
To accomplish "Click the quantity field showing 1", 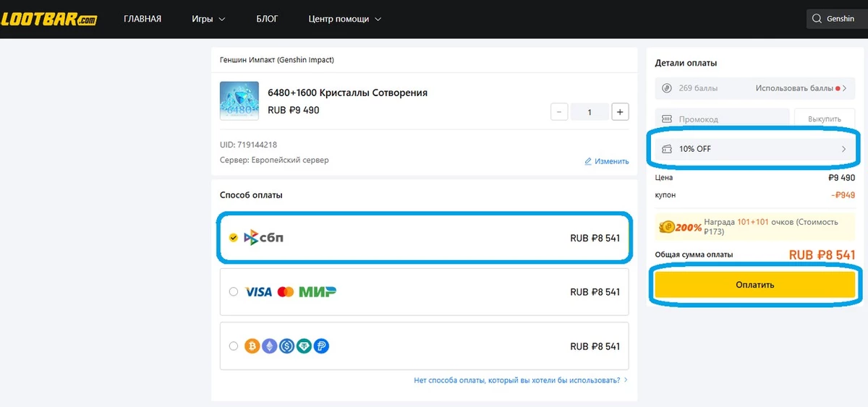I will tap(590, 112).
